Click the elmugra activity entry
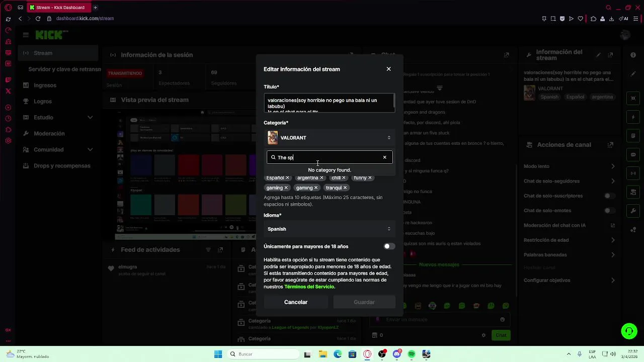Screen dimensions: 644x362 (168, 270)
